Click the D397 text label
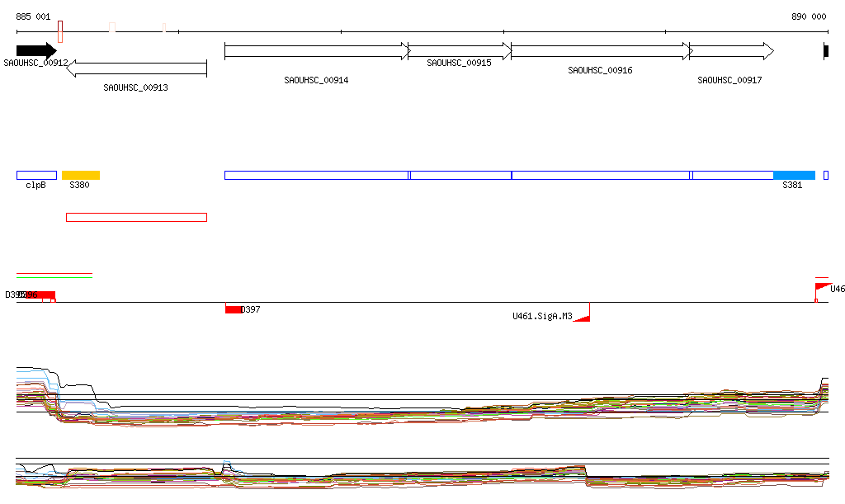Viewport: 845px width, 504px height. click(x=251, y=309)
